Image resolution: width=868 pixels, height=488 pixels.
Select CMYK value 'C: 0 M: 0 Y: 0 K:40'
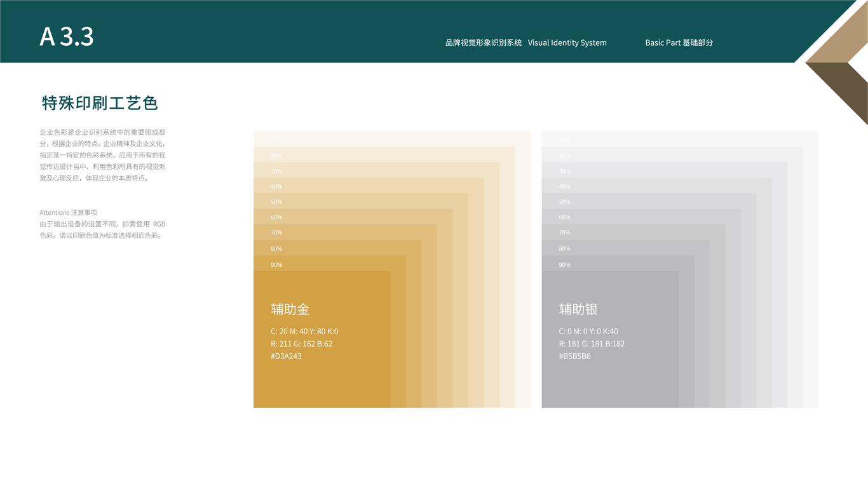pyautogui.click(x=588, y=331)
